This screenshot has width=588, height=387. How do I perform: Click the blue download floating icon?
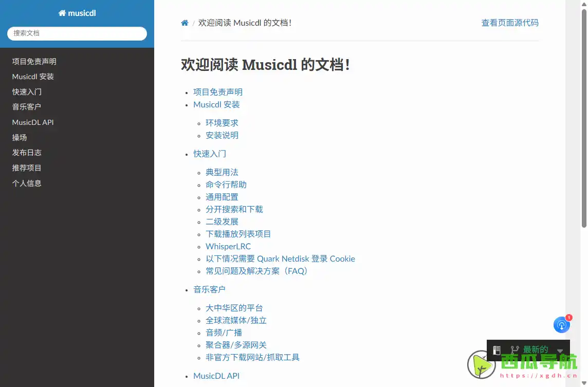coord(561,325)
